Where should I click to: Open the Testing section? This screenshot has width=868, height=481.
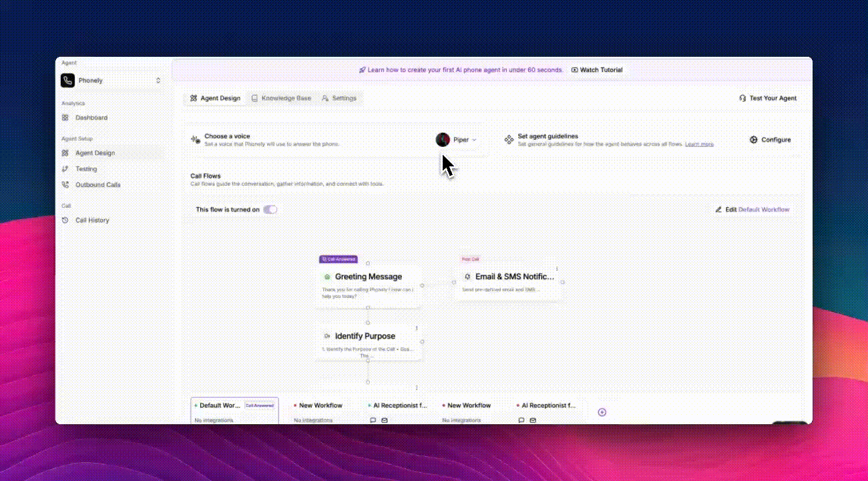point(86,169)
